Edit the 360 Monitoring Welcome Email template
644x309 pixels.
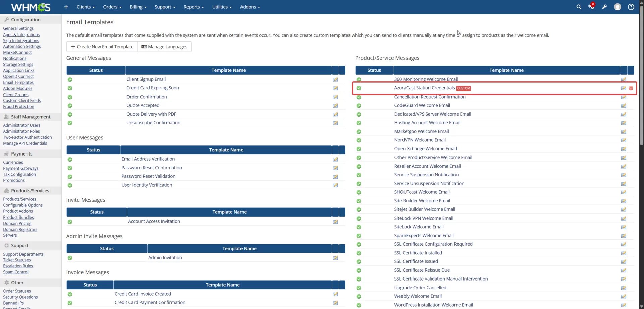624,79
